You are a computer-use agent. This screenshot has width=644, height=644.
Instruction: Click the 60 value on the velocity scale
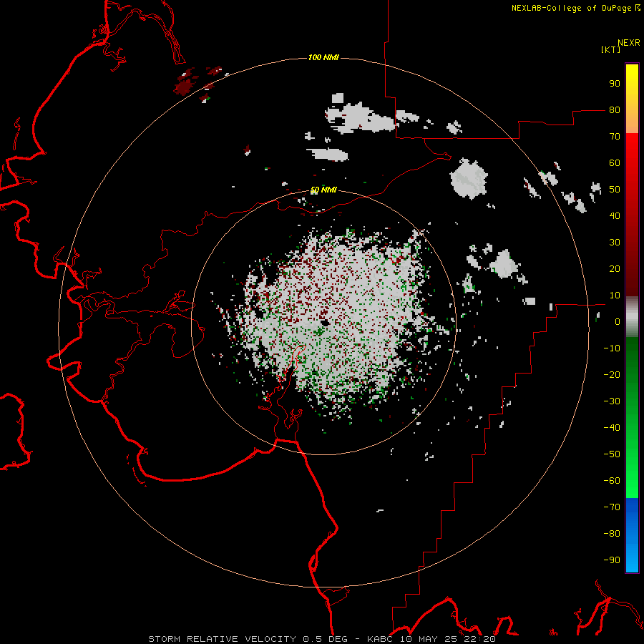(x=615, y=163)
